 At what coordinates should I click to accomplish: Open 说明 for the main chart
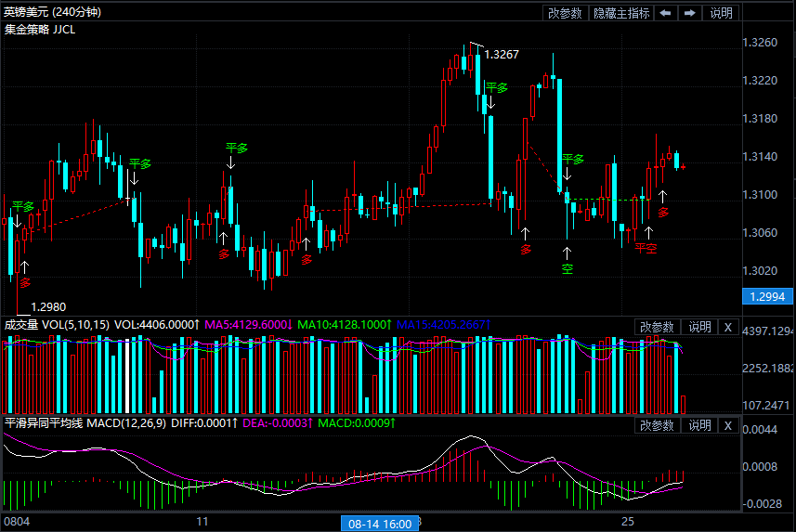[x=722, y=13]
